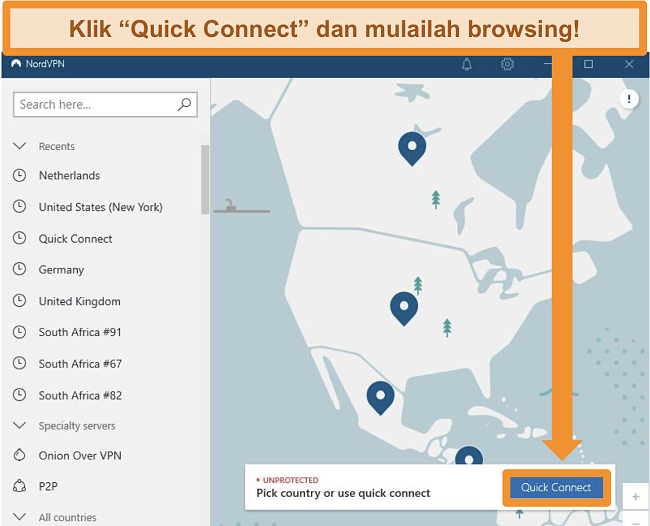
Task: Select the partially hidden Caribbean map pin
Action: pyautogui.click(x=469, y=455)
